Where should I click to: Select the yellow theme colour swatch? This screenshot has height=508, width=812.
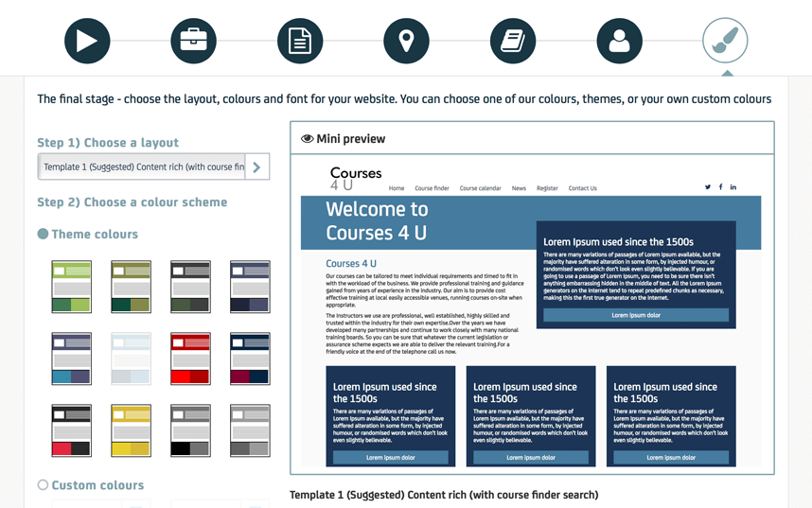[x=131, y=430]
